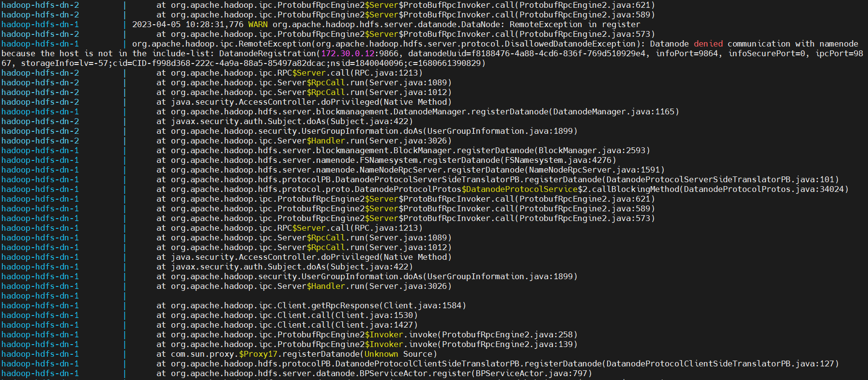Click Client.call(Client.java:1530) frame
This screenshot has height=380, width=868.
tap(287, 315)
